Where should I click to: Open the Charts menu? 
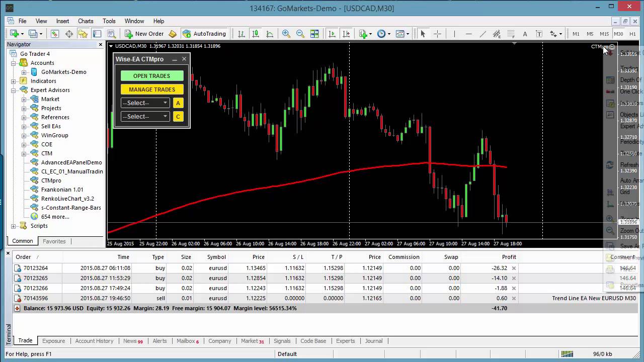coord(86,21)
